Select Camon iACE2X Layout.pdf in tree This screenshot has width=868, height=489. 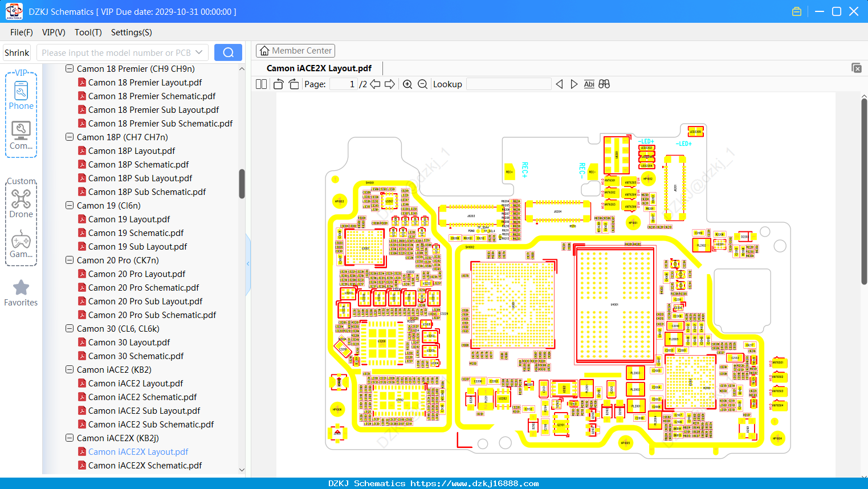pyautogui.click(x=138, y=452)
